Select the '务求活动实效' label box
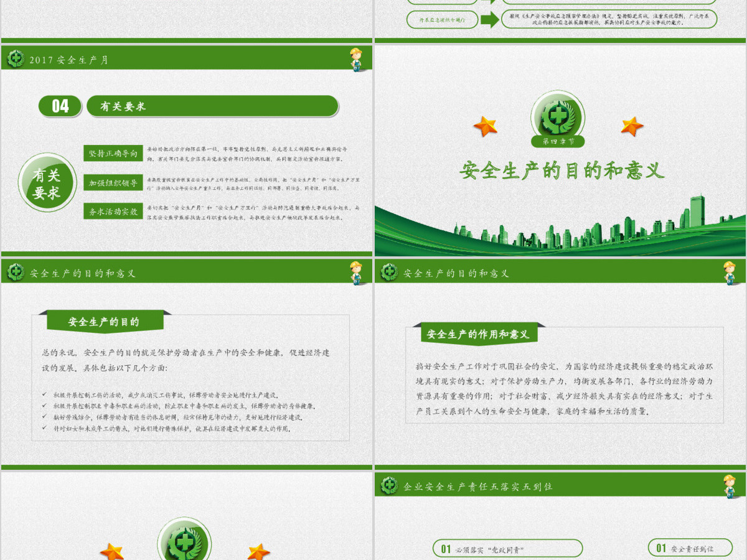Viewport: 747px width, 560px height. (x=113, y=212)
